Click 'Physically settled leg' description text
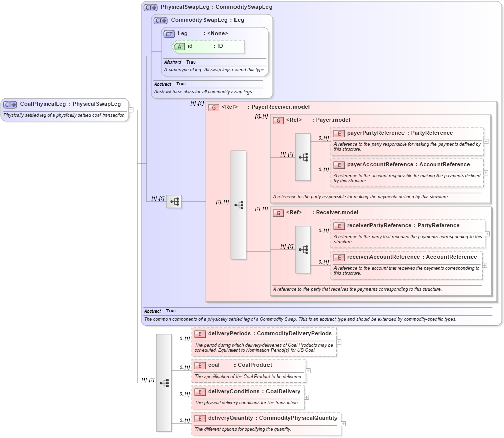This screenshot has height=438, width=504. click(64, 115)
